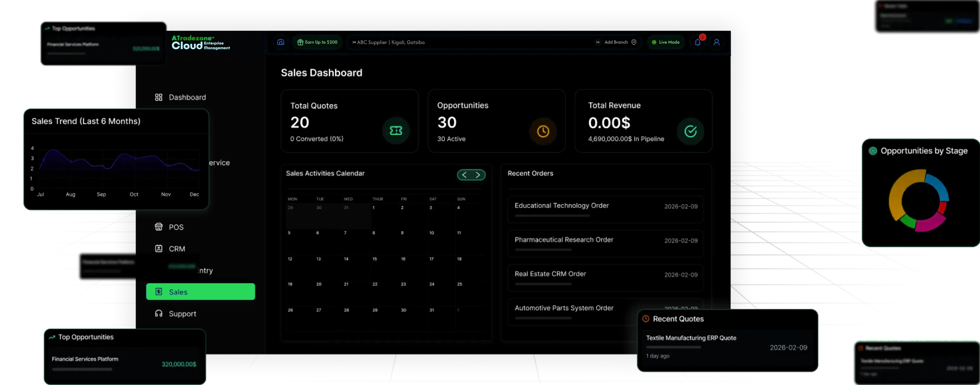Image resolution: width=980 pixels, height=385 pixels.
Task: Click the Recent Quotes clock icon
Action: tap(646, 319)
